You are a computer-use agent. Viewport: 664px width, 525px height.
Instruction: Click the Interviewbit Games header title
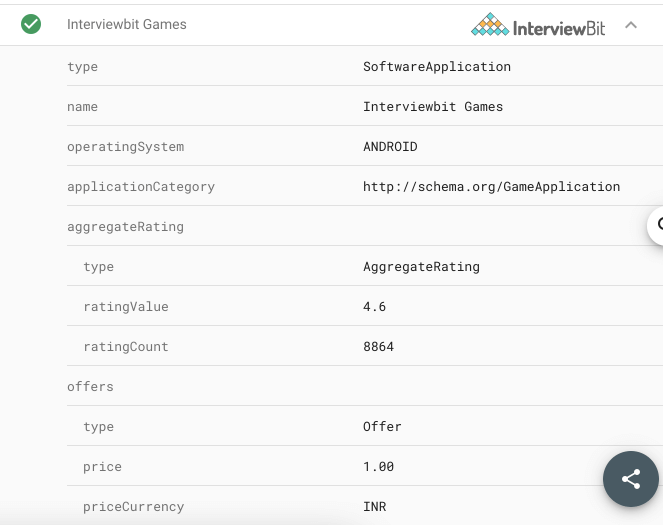pyautogui.click(x=127, y=24)
